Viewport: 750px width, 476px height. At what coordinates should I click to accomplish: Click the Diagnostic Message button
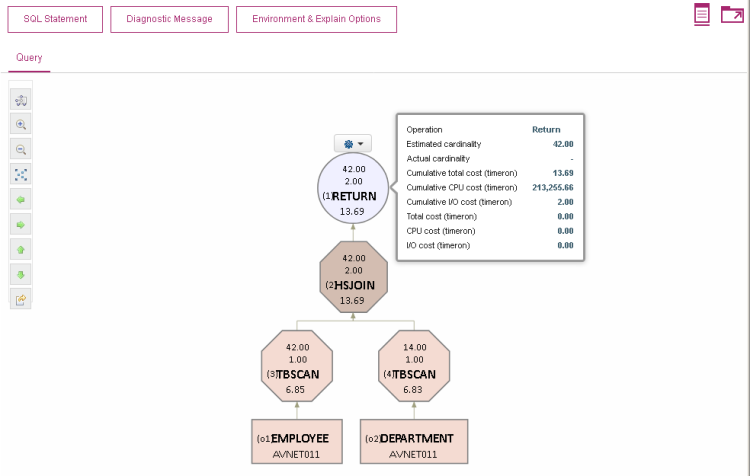click(x=169, y=19)
